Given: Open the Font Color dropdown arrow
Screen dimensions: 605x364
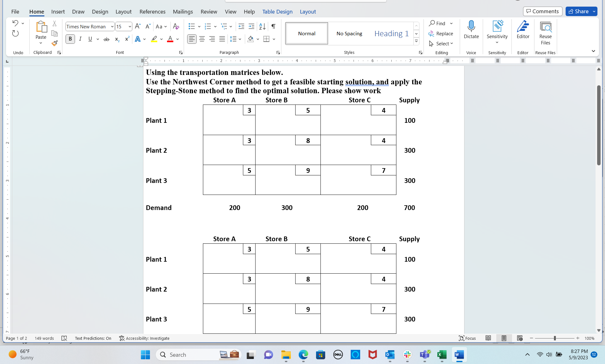Looking at the screenshot, I should click(x=177, y=39).
